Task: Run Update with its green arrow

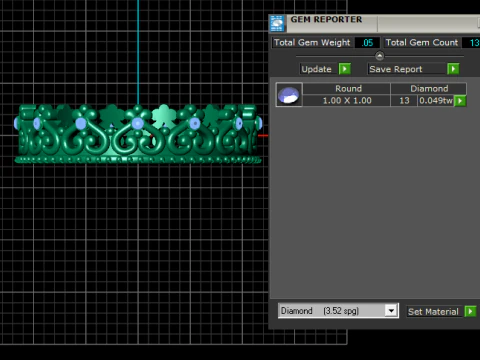Action: [x=345, y=69]
